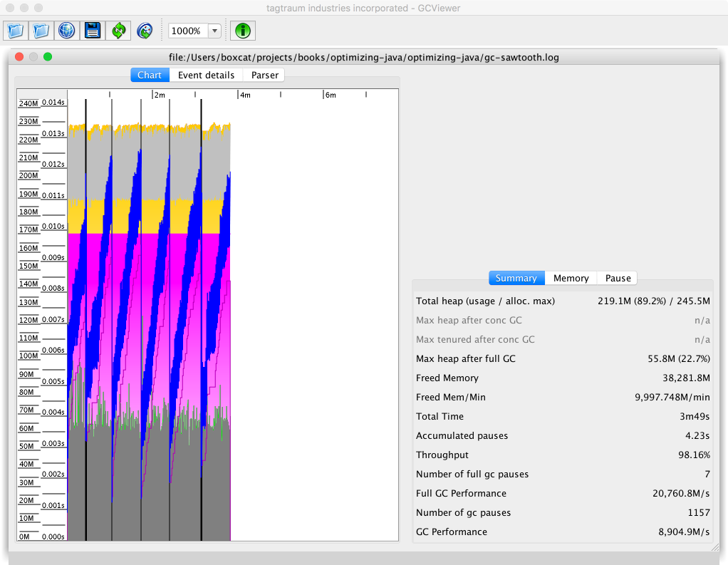Click inside the 1000% zoom text field
This screenshot has width=728, height=565.
click(187, 31)
